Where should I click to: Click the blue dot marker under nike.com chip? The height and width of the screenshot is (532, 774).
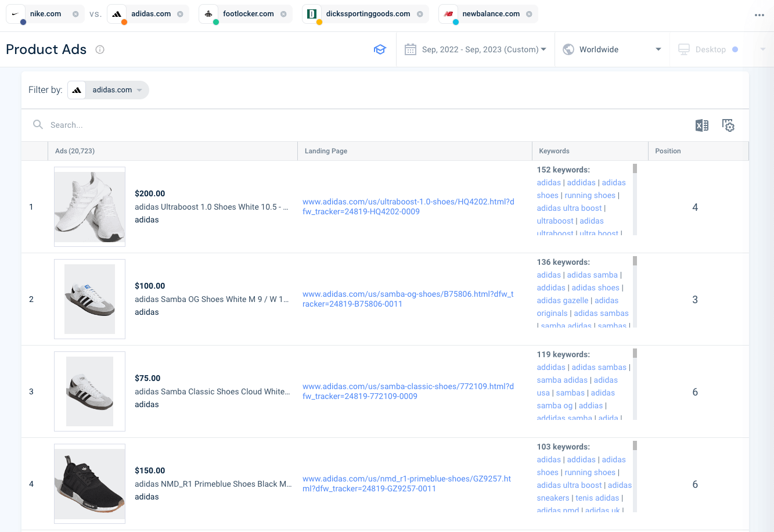pos(23,21)
